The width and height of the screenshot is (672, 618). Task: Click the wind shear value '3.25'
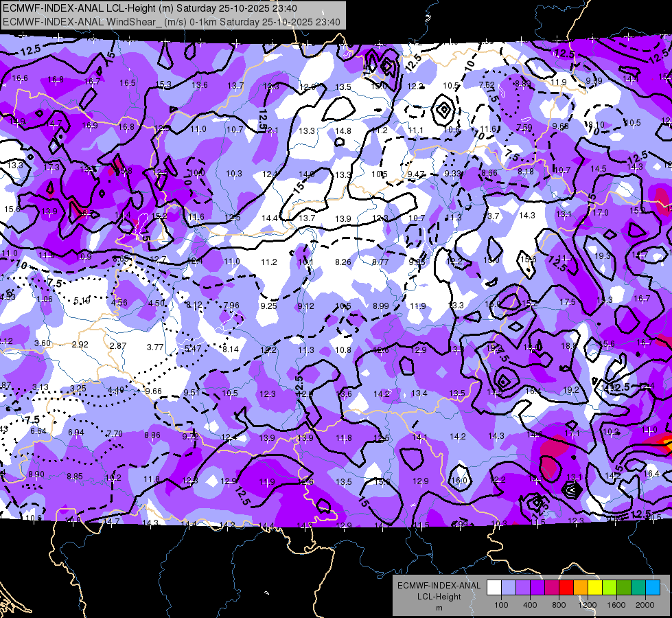point(78,389)
